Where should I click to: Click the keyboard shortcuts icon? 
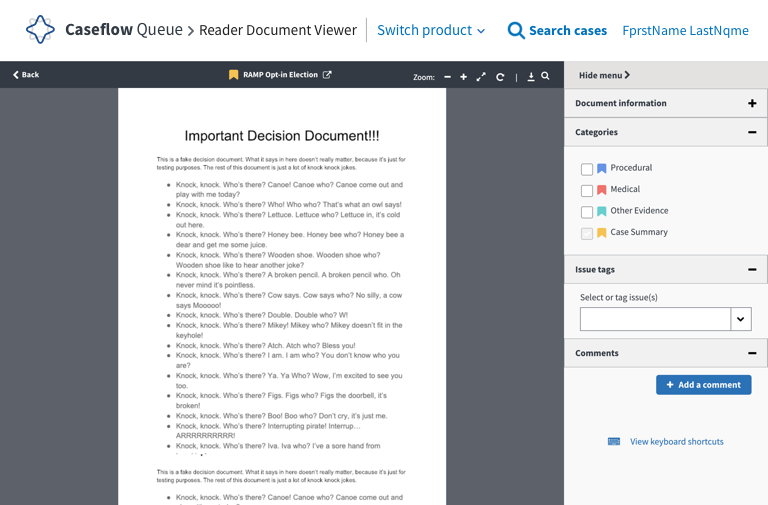[x=614, y=441]
